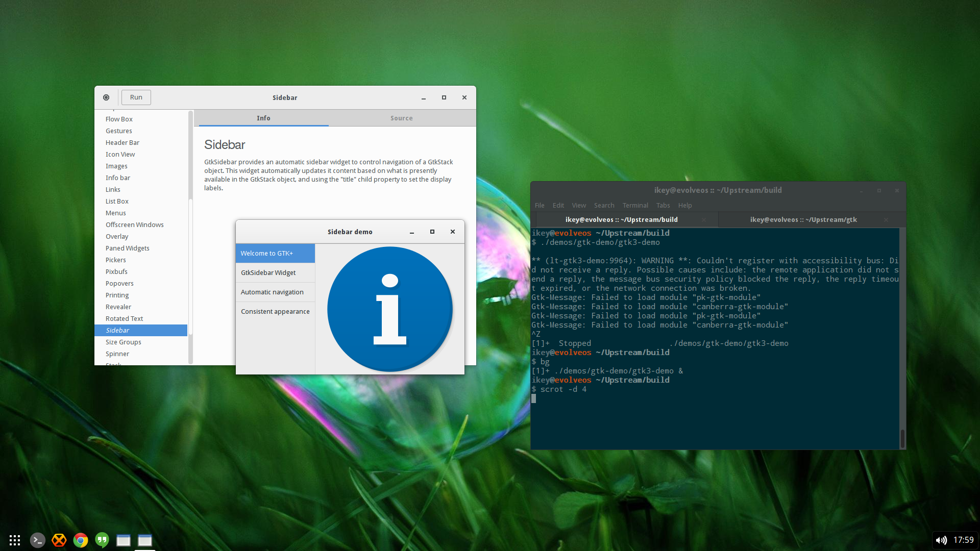Image resolution: width=980 pixels, height=551 pixels.
Task: Close the Sidebar demo window
Action: click(453, 232)
